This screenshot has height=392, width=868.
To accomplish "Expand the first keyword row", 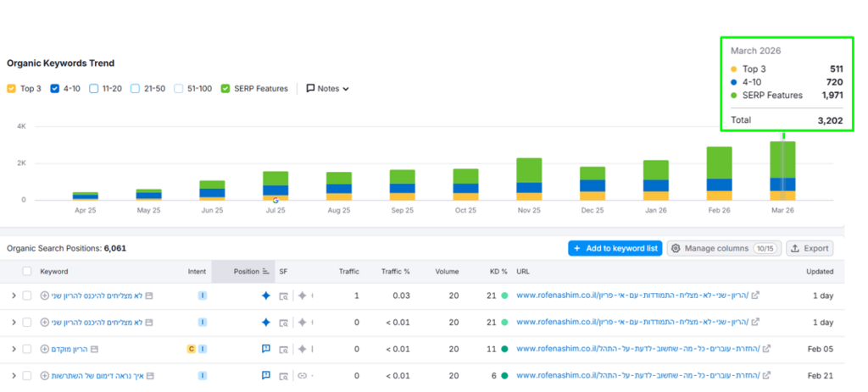I will (x=13, y=295).
